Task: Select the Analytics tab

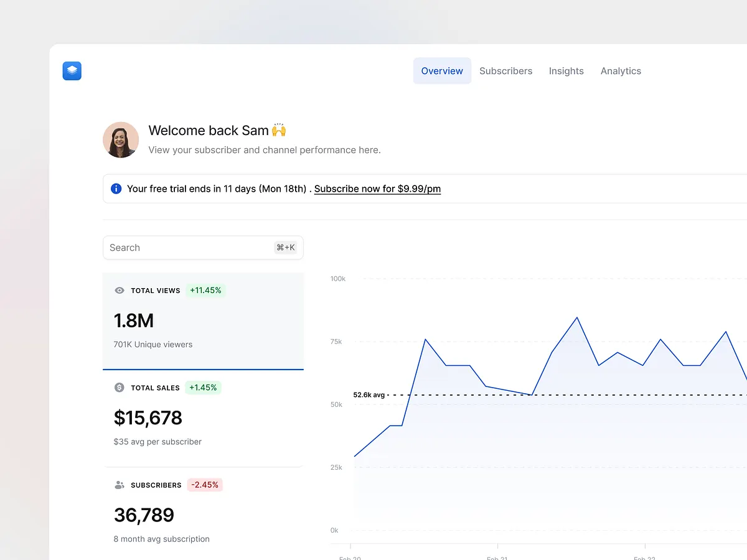Action: [x=621, y=71]
